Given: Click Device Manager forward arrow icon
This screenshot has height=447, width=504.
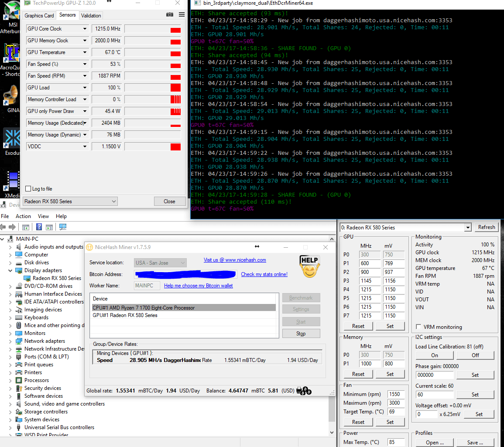Looking at the screenshot, I should 12,227.
